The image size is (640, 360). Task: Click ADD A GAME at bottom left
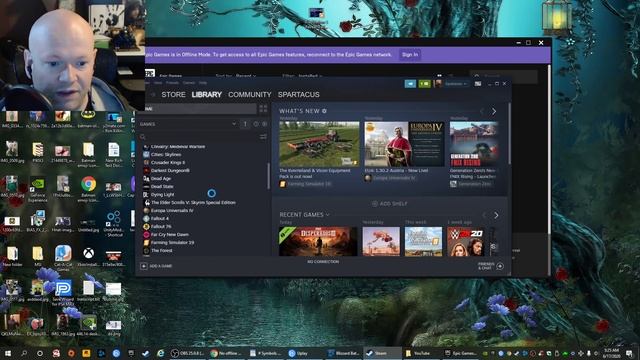tap(156, 266)
